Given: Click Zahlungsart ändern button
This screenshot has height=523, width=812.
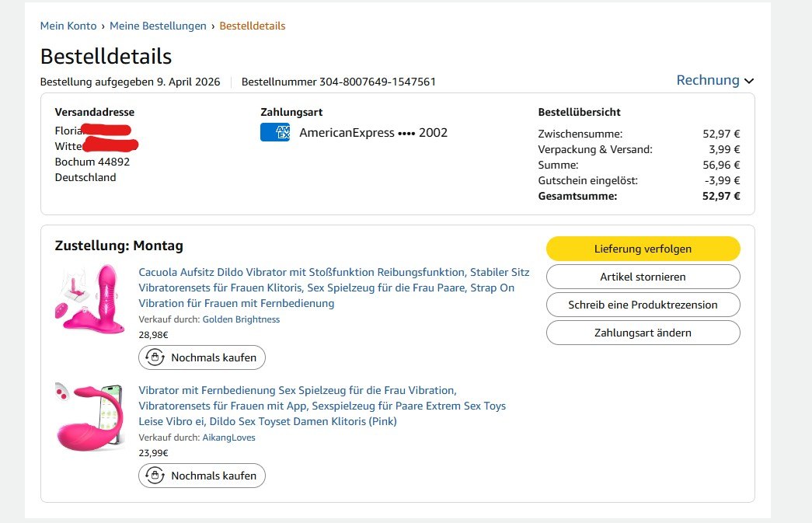Looking at the screenshot, I should click(643, 333).
